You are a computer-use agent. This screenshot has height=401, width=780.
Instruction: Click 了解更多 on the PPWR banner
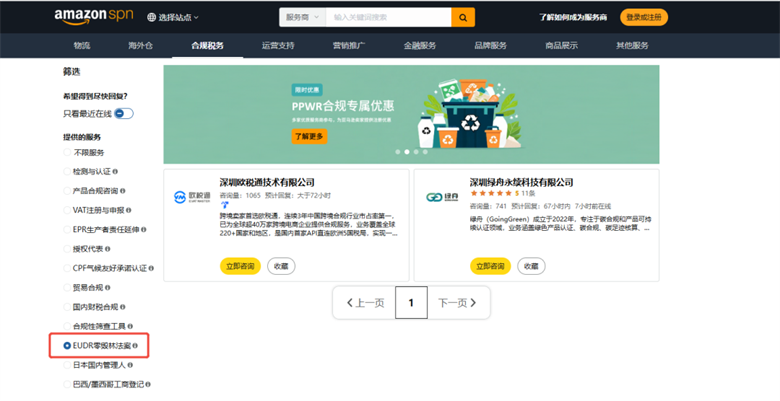309,136
